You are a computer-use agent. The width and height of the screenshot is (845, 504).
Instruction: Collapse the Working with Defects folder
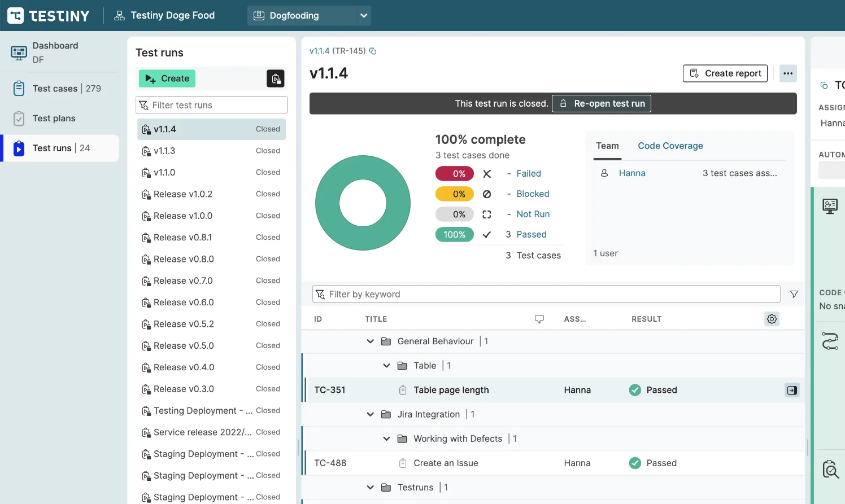coord(386,439)
